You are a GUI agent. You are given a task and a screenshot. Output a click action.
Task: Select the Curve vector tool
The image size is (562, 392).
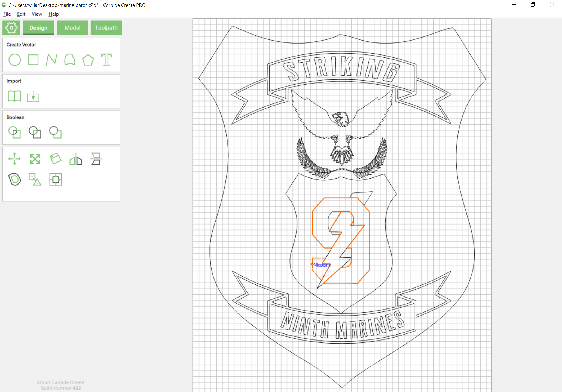tap(70, 60)
